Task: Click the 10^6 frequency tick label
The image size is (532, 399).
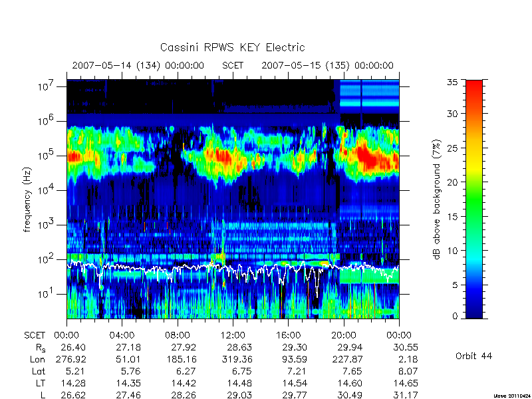Action: point(47,120)
